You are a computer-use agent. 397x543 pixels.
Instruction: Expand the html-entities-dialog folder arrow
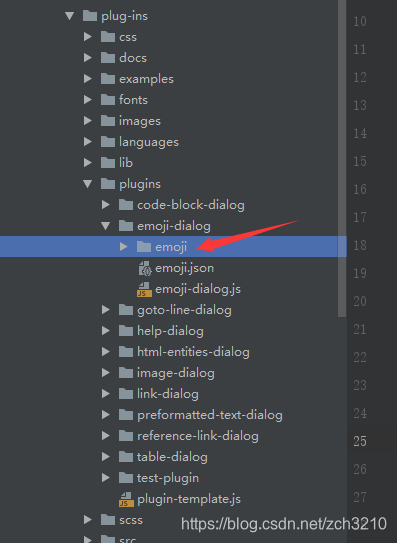(106, 352)
